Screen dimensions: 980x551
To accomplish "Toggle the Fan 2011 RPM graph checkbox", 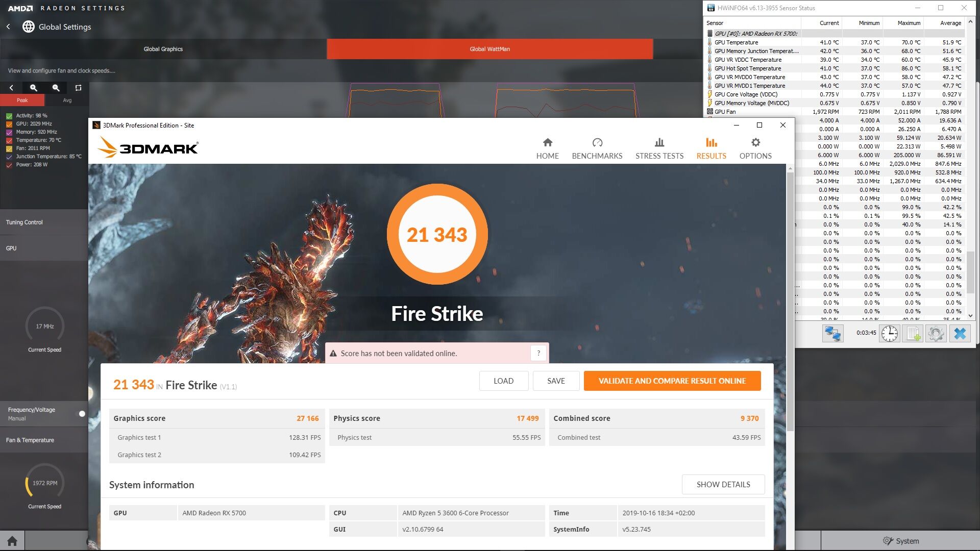I will click(x=9, y=148).
